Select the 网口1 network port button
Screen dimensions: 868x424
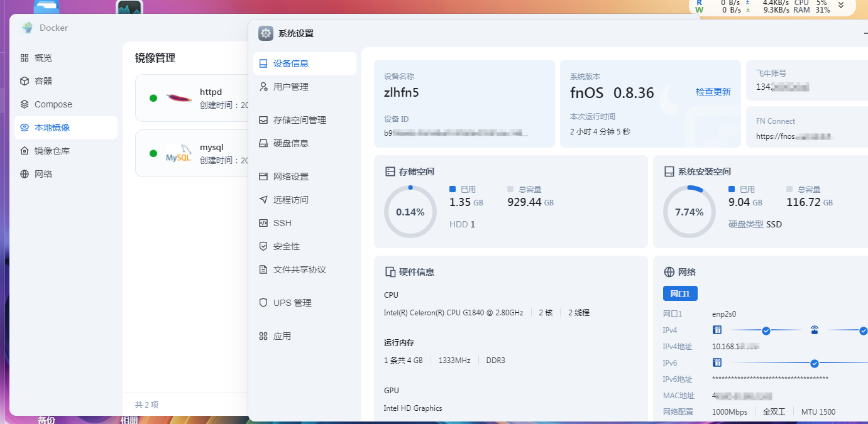point(680,293)
